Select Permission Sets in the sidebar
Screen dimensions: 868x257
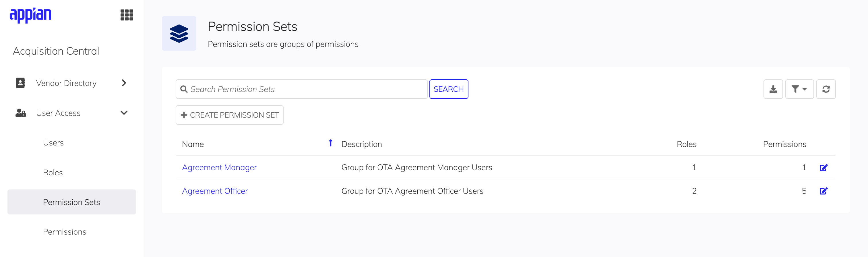tap(72, 202)
